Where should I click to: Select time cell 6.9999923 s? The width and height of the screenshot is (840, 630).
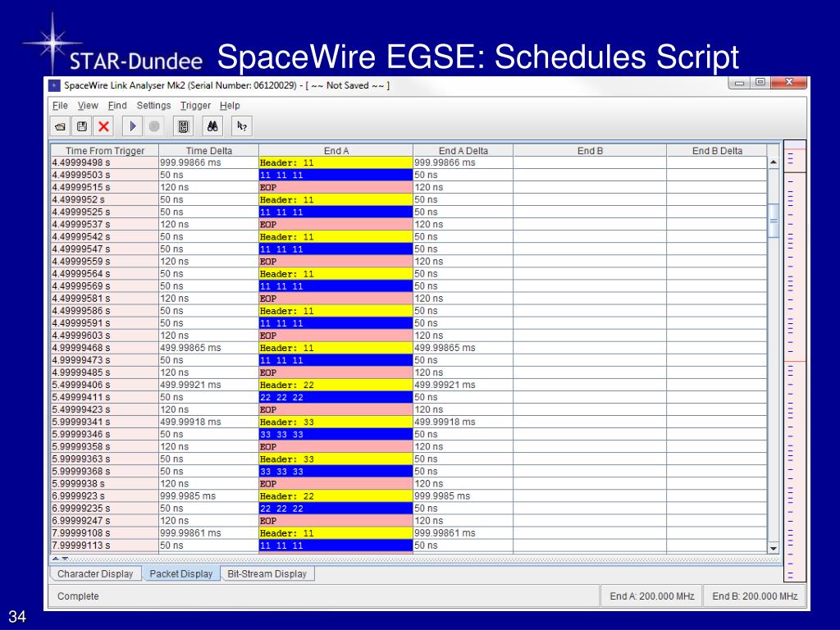(x=105, y=496)
